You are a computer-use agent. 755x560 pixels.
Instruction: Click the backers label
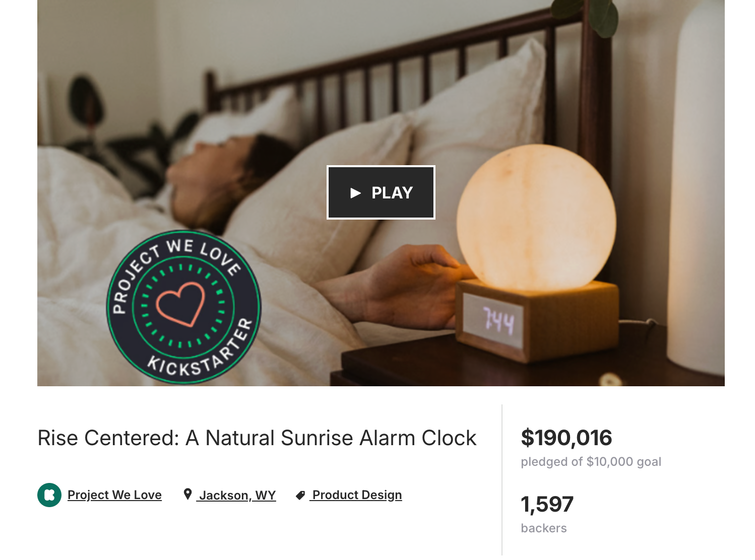click(x=544, y=528)
